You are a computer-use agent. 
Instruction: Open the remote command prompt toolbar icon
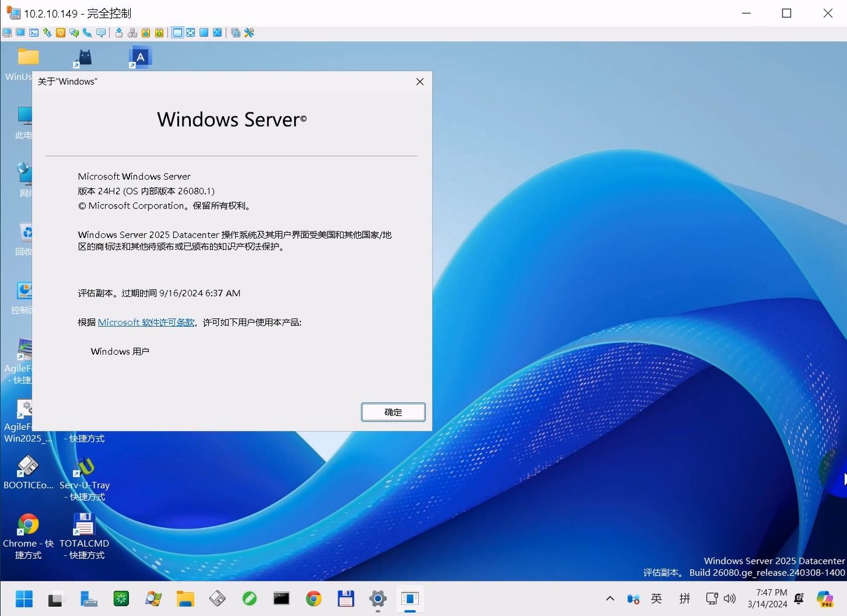coord(34,33)
